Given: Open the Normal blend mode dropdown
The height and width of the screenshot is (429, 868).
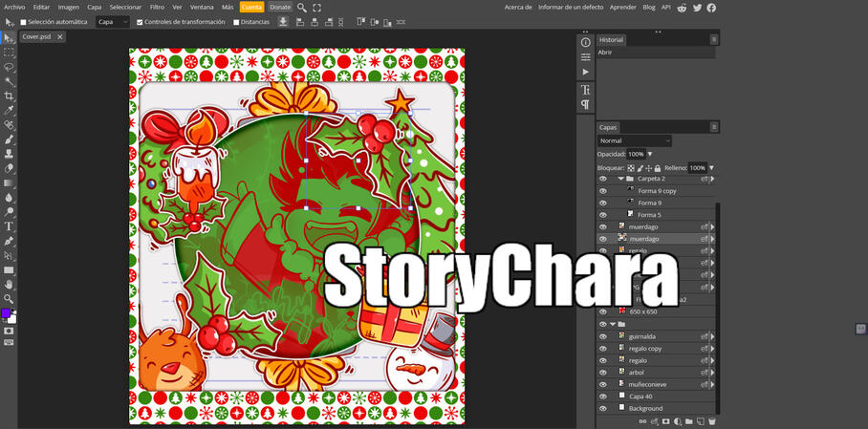Looking at the screenshot, I should 634,140.
